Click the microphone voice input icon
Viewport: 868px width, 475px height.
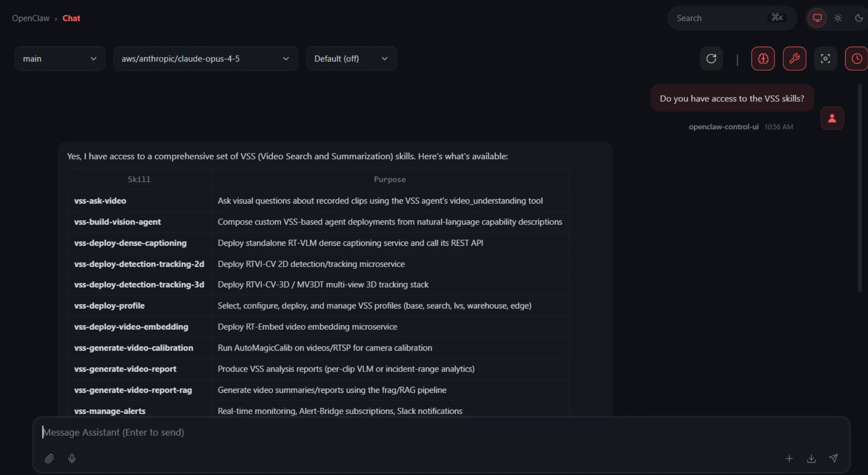[72, 459]
